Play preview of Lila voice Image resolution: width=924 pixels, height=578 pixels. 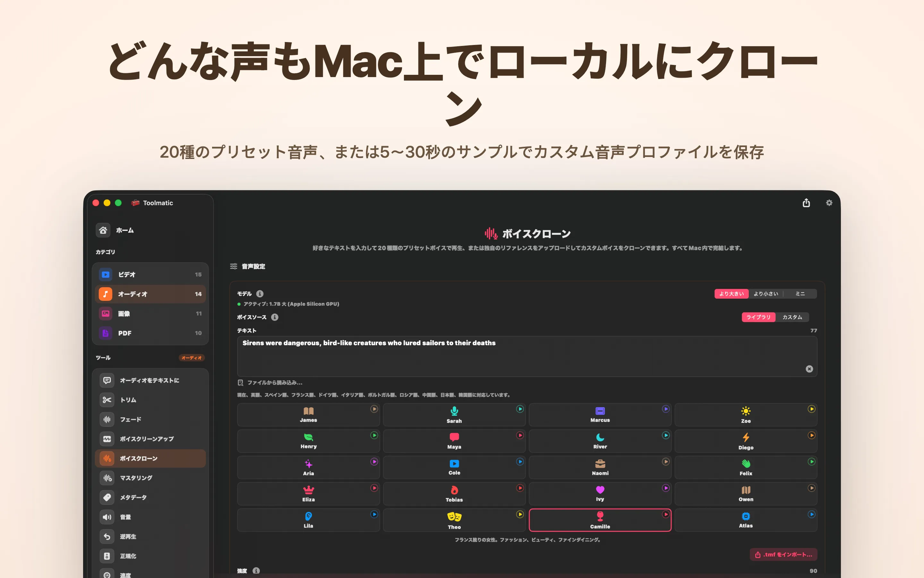pos(374,514)
